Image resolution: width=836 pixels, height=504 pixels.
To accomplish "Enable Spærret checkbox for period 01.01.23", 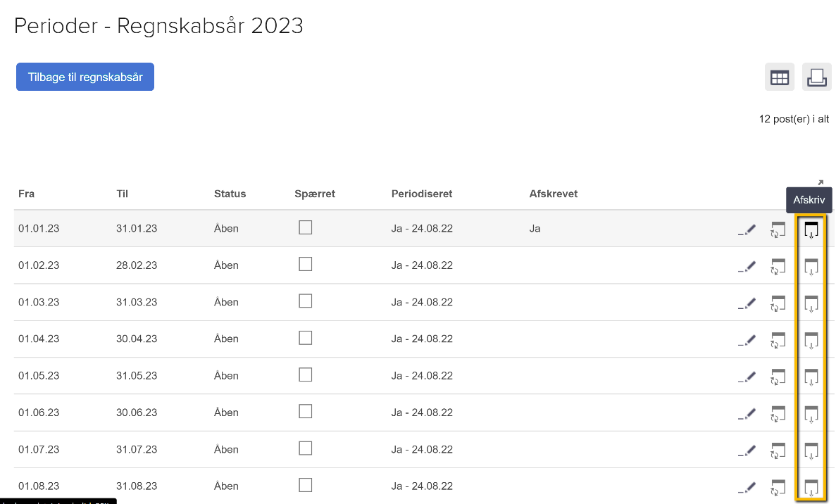I will point(306,227).
